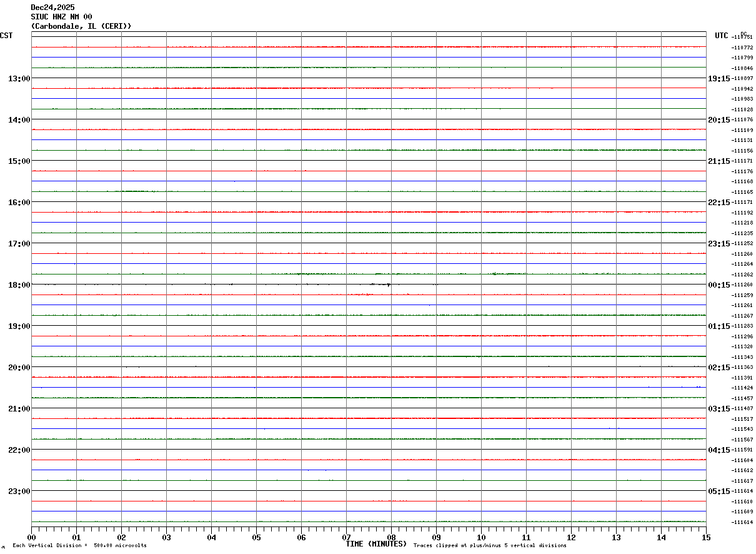Click the CST timezone label

[6, 36]
